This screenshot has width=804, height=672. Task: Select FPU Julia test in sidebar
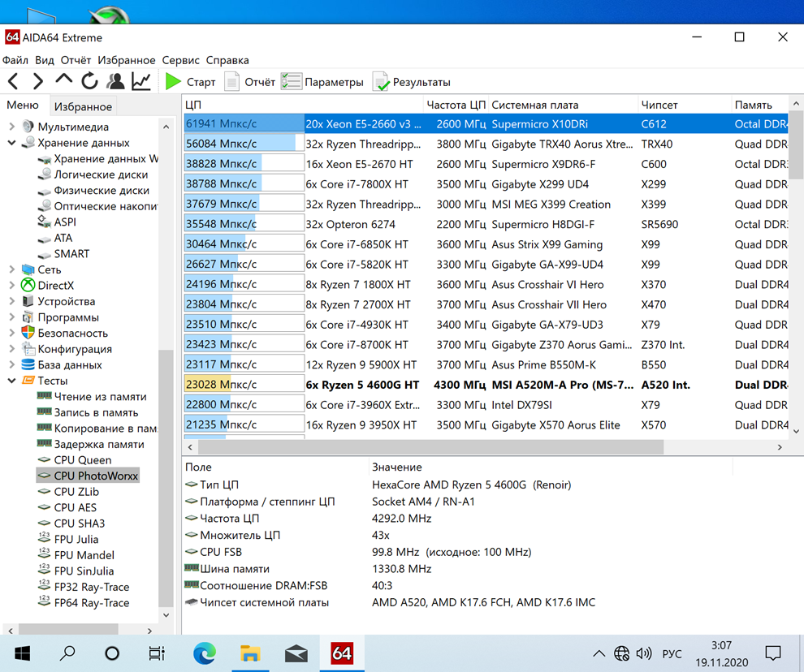click(x=76, y=539)
